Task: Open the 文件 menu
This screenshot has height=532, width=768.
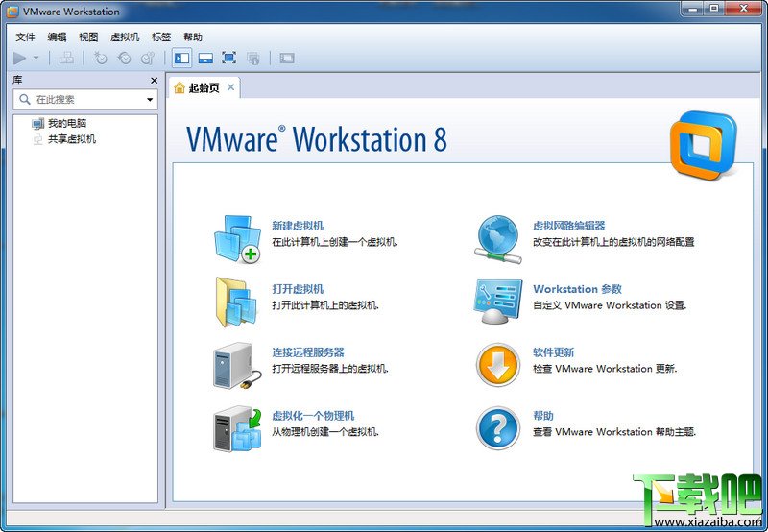Action: pyautogui.click(x=25, y=36)
